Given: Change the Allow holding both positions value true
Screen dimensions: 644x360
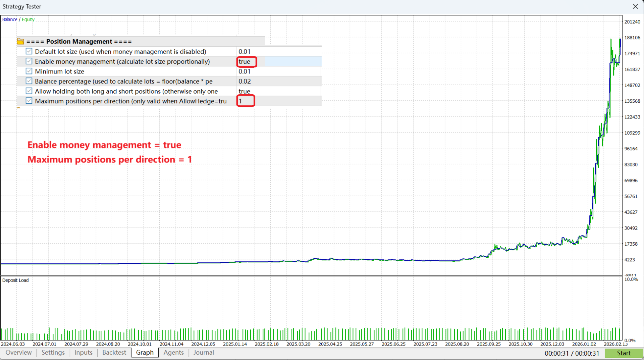Looking at the screenshot, I should [245, 91].
